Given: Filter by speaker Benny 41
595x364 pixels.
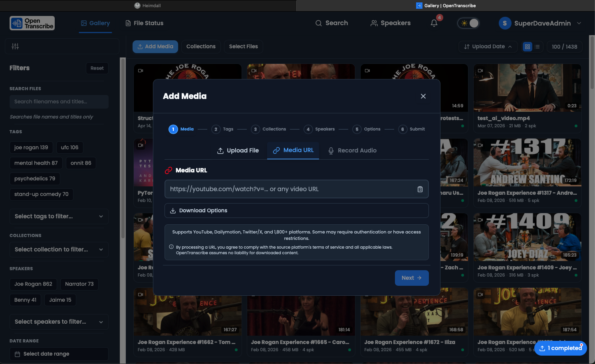Looking at the screenshot, I should coord(25,300).
